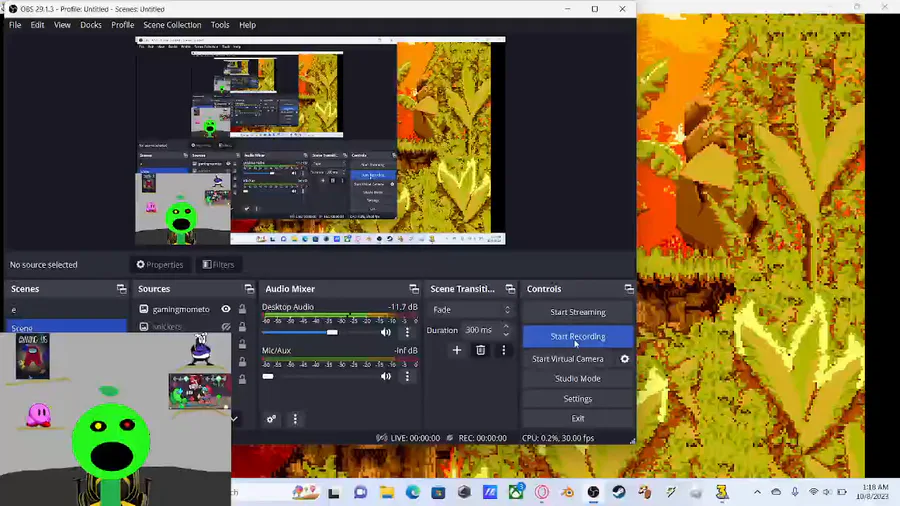The width and height of the screenshot is (900, 506).
Task: Enable Studio Mode
Action: pos(578,379)
